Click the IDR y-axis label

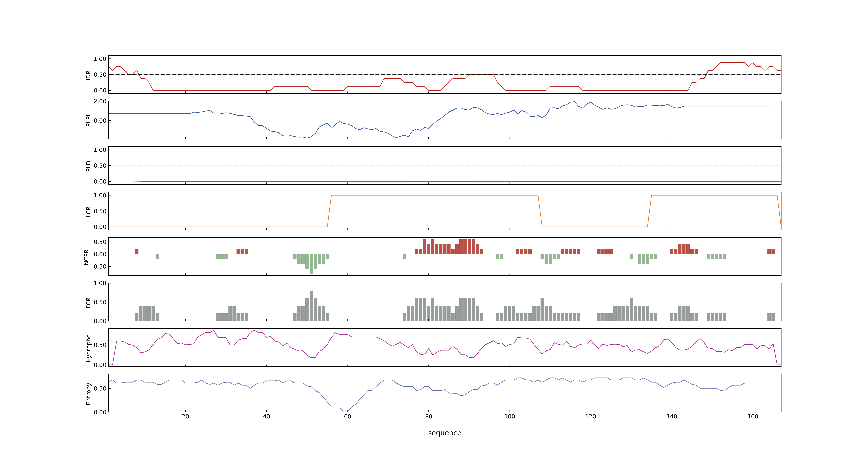click(x=88, y=75)
